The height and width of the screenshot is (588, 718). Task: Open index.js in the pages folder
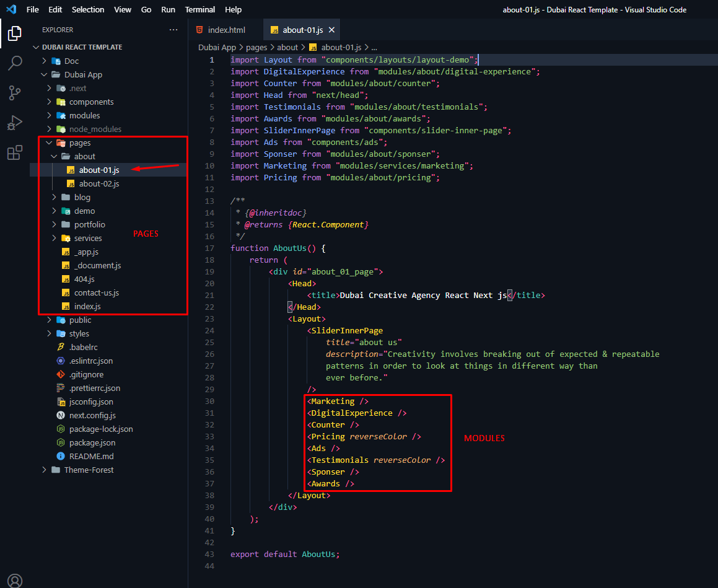(87, 306)
